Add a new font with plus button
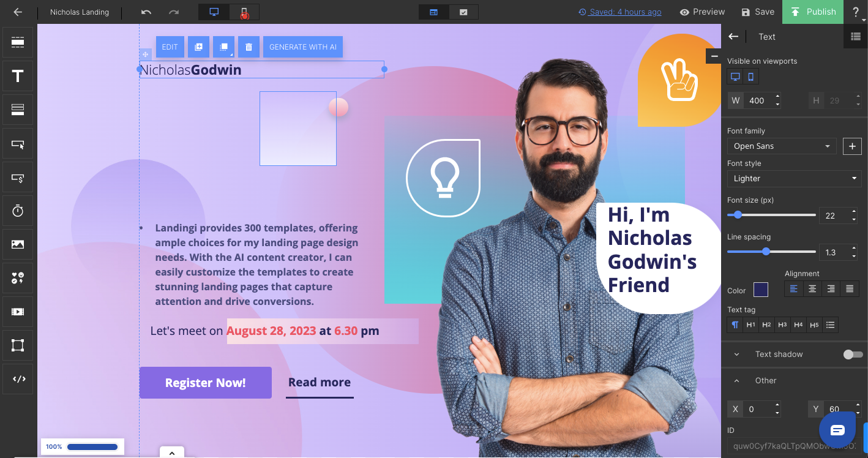This screenshot has height=458, width=868. [852, 146]
